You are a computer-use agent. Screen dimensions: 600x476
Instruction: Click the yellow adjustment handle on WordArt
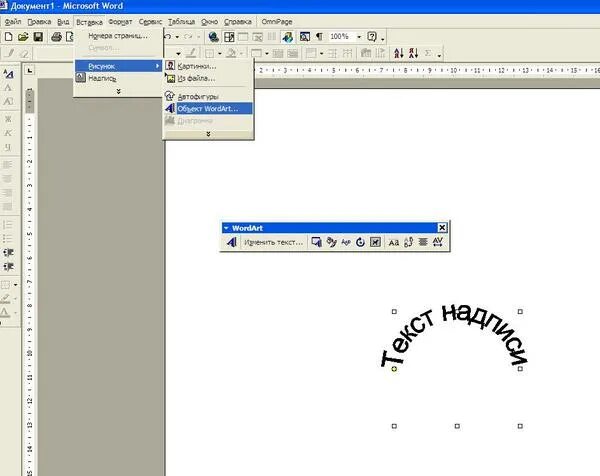point(394,369)
